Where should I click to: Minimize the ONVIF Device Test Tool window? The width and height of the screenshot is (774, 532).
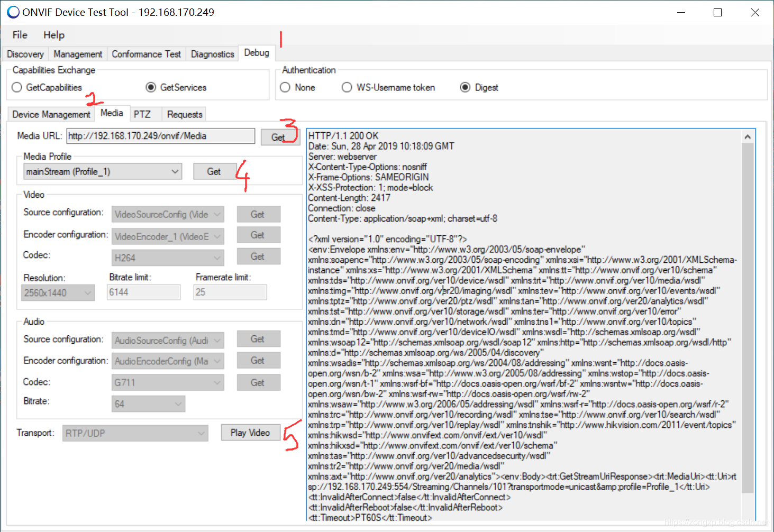[x=681, y=12]
